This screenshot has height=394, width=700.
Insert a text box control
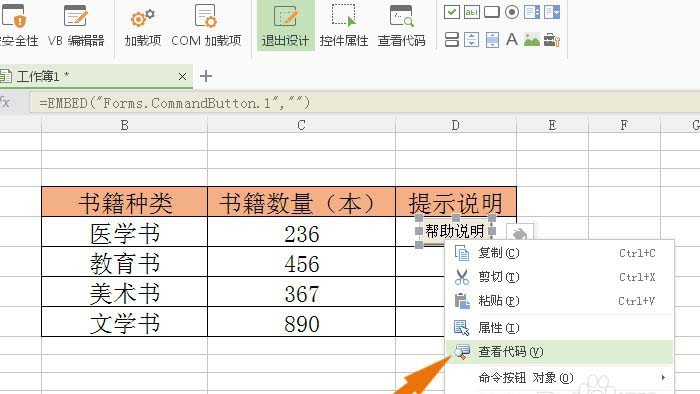pos(472,12)
